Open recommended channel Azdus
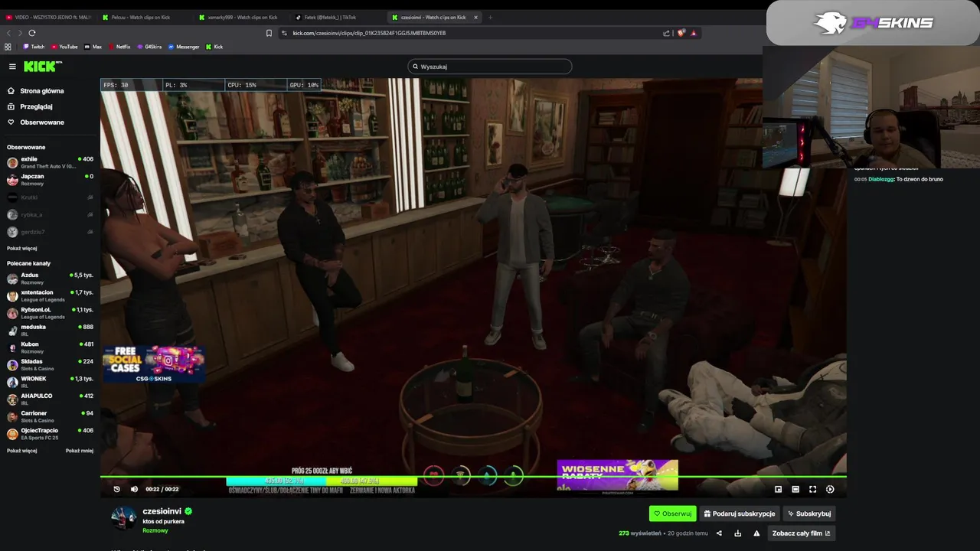The width and height of the screenshot is (980, 551). (50, 279)
